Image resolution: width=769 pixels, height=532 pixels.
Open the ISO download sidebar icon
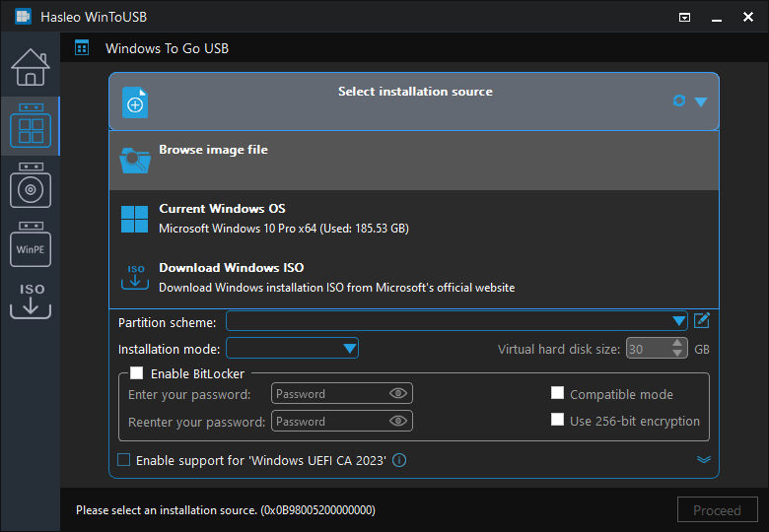click(31, 300)
